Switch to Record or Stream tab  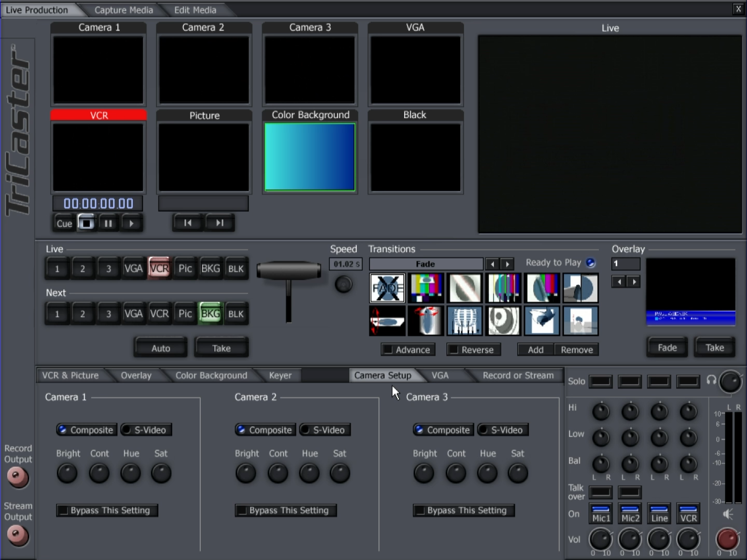(x=518, y=375)
